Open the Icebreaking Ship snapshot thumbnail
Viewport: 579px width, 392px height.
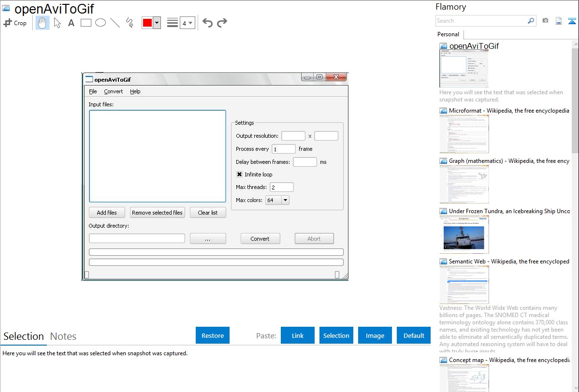pos(464,234)
